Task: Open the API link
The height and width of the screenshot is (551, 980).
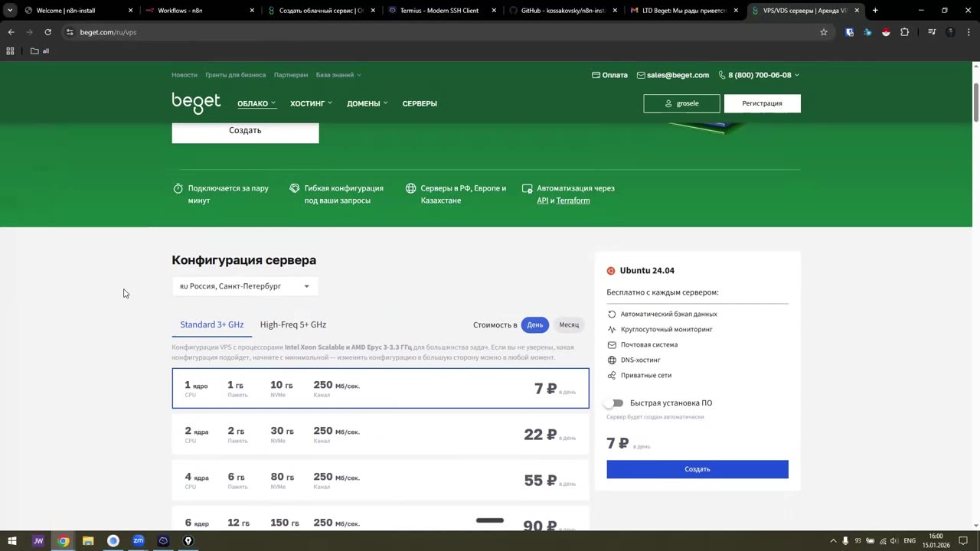Action: [x=543, y=201]
